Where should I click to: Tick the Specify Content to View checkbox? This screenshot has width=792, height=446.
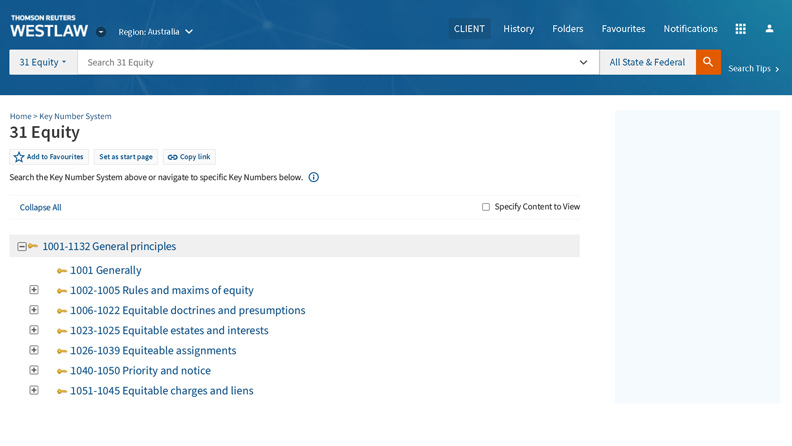click(486, 207)
